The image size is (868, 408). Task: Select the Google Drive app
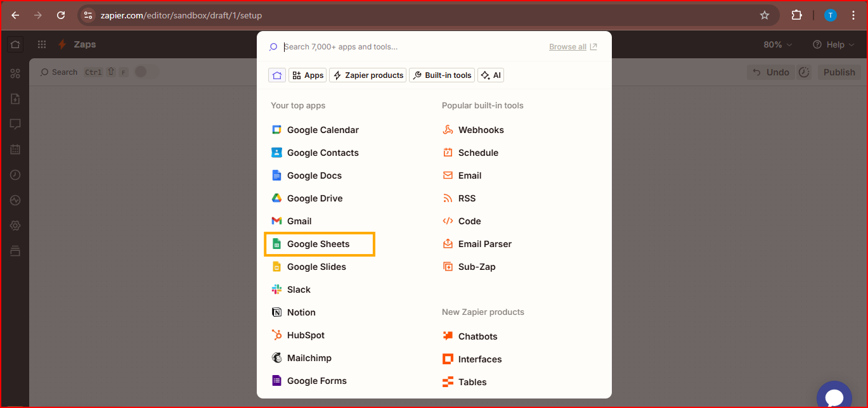(x=308, y=198)
